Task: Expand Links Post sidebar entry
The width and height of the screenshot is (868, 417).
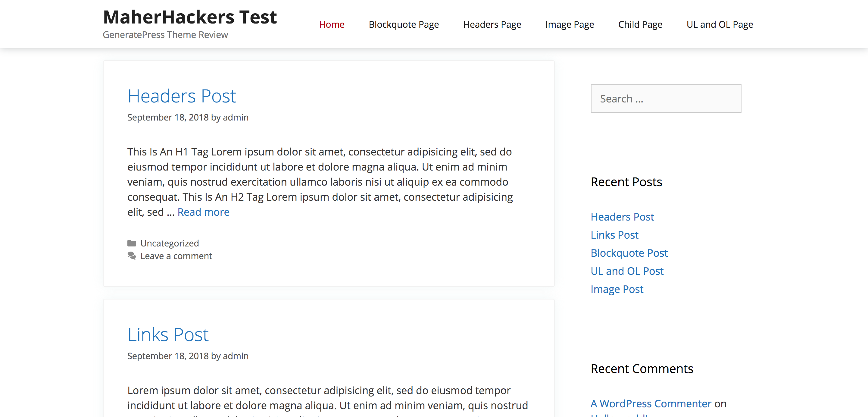Action: (614, 235)
